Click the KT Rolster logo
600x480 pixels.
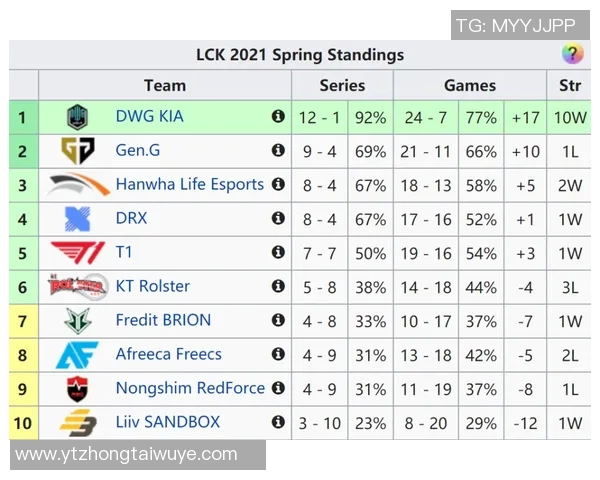click(x=77, y=287)
